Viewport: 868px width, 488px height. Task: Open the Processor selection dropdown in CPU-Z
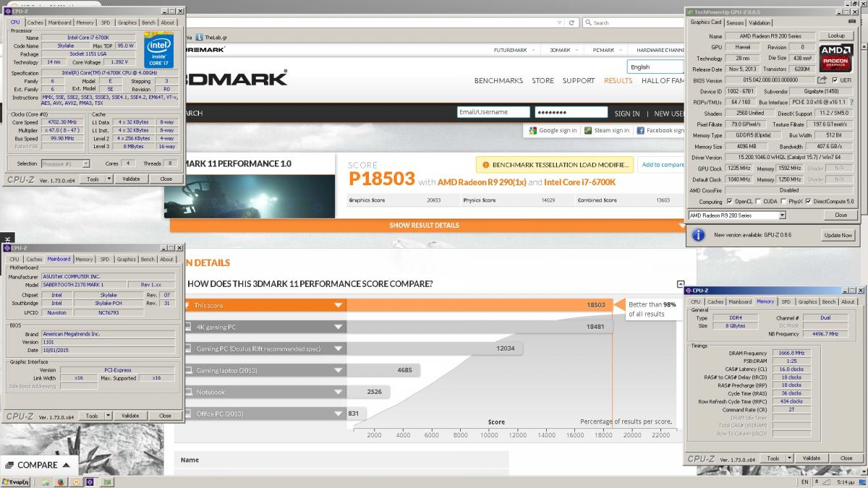86,164
